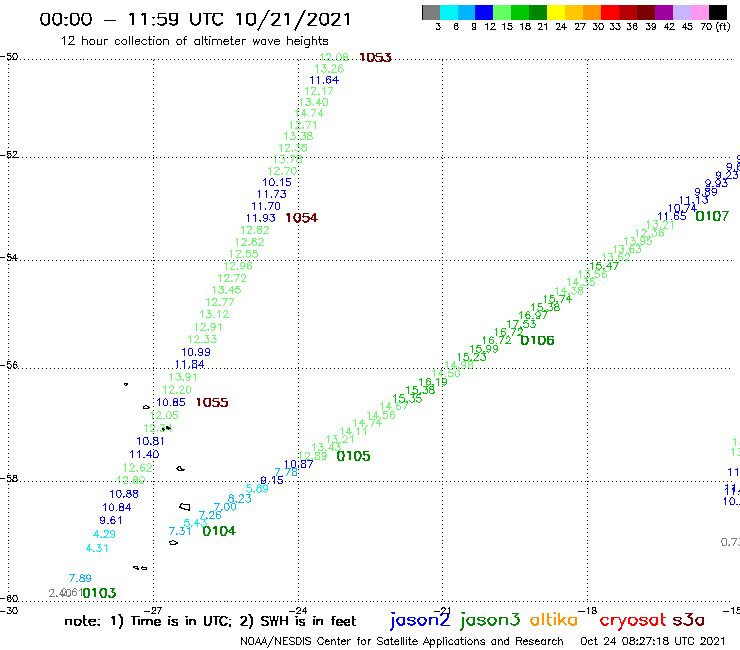This screenshot has height=650, width=740.
Task: Click the wave height value 7.31
Action: click(x=180, y=532)
